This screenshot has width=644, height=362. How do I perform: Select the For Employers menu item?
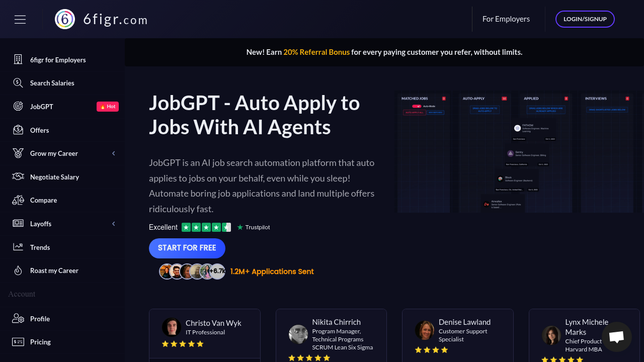[x=506, y=19]
